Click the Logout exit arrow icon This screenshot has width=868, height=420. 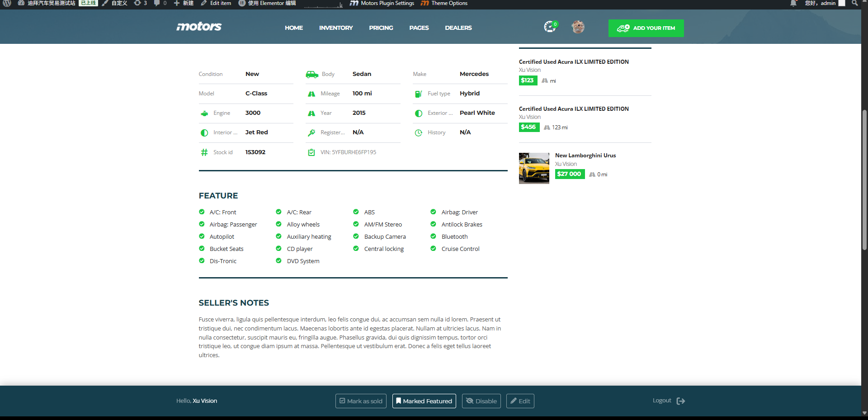click(x=681, y=401)
